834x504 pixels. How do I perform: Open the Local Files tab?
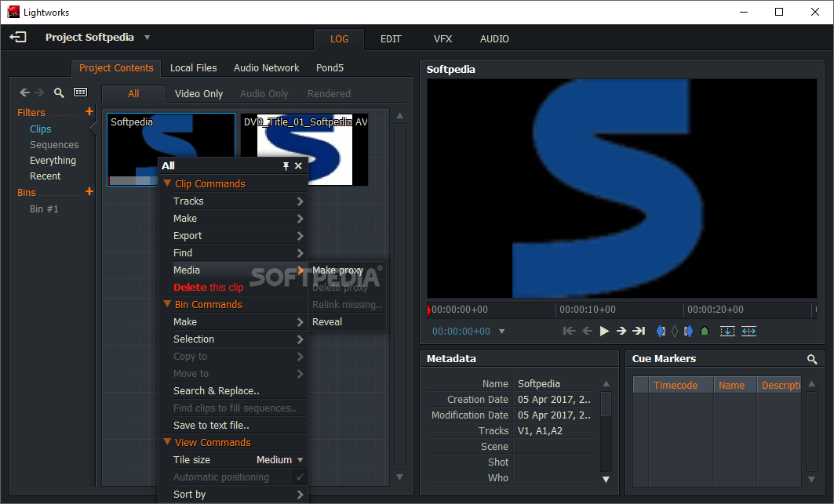click(193, 68)
